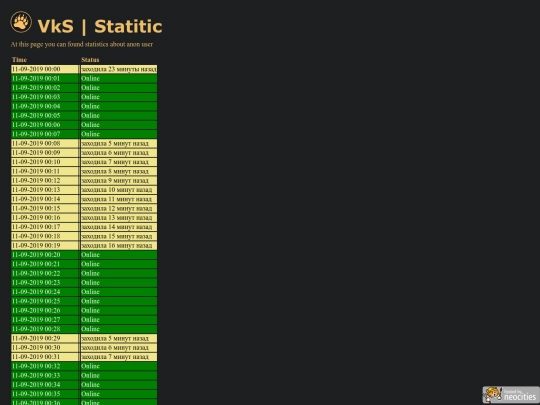Select the time cell 11-09-2019 00:12

point(45,180)
